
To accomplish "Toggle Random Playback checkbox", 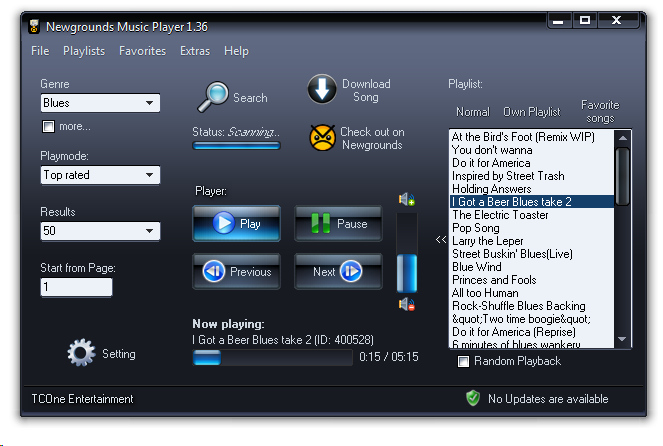I will (463, 361).
